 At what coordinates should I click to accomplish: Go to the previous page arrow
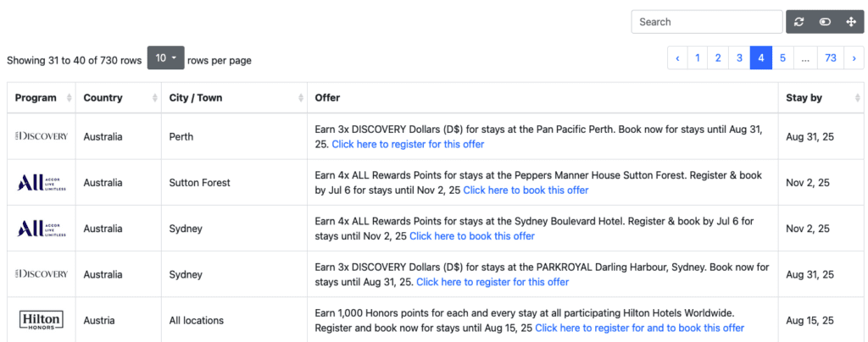[677, 58]
